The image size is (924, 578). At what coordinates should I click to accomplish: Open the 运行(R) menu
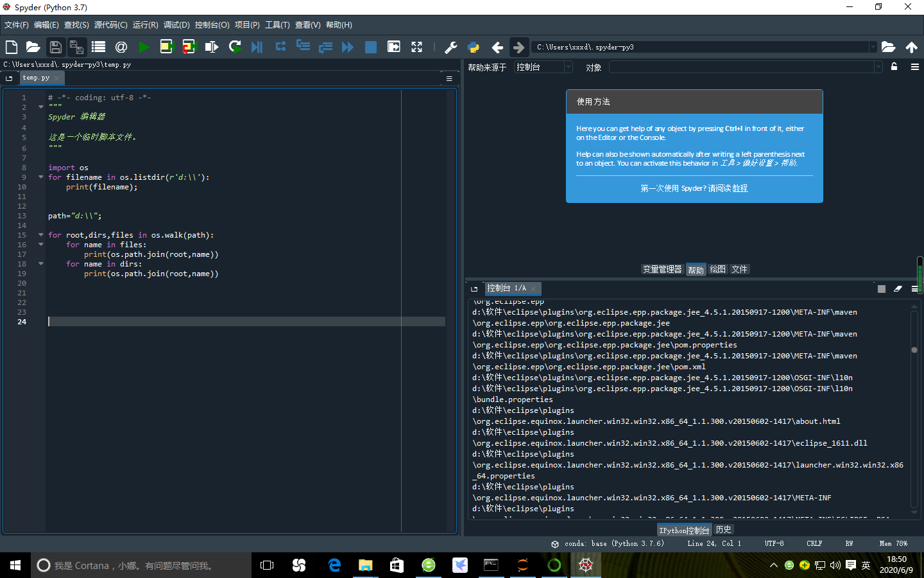(x=146, y=25)
